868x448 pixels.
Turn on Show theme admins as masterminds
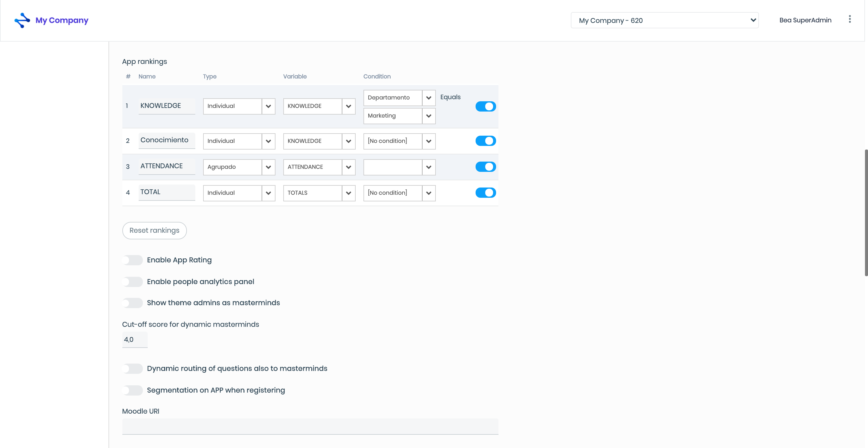132,303
